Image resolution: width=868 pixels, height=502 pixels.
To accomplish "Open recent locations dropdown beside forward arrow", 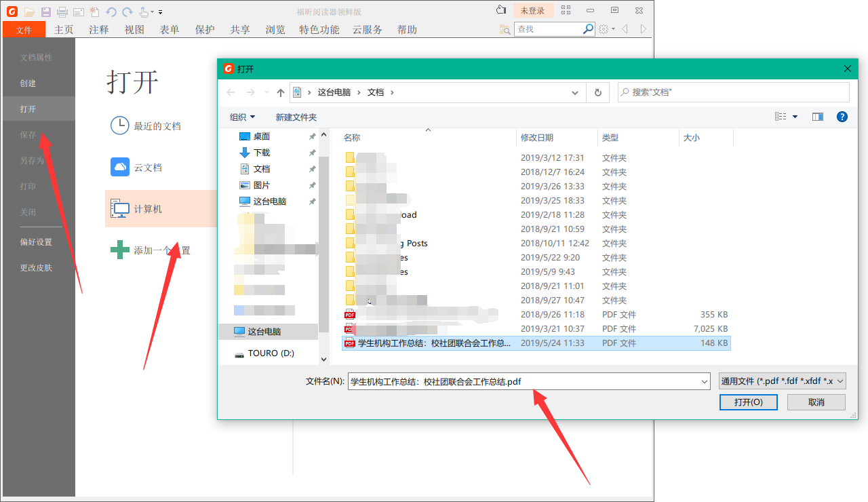I will click(267, 92).
